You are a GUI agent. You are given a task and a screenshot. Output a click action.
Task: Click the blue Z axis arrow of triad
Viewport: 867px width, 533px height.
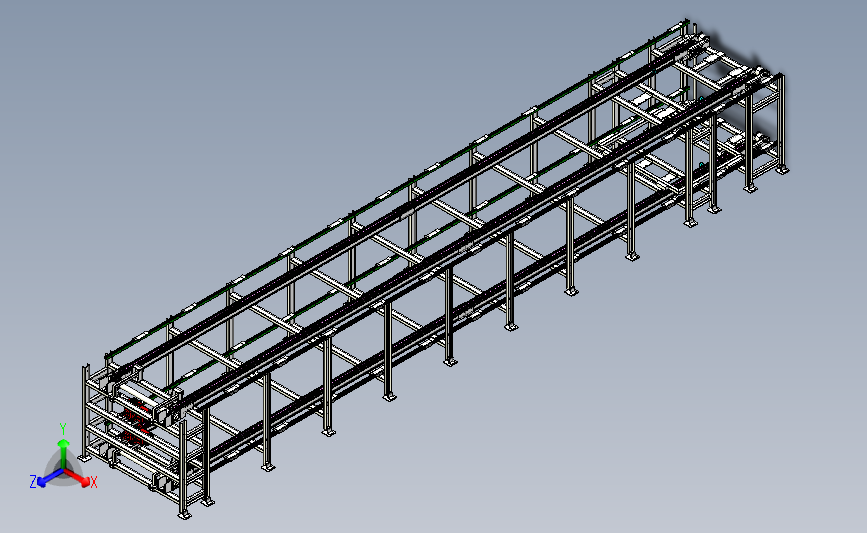51,478
